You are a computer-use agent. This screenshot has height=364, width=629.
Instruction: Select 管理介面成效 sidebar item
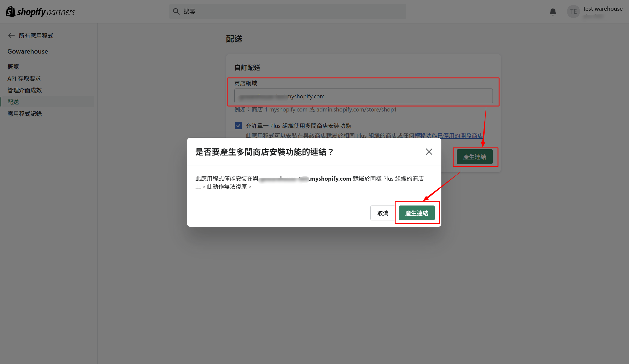25,90
